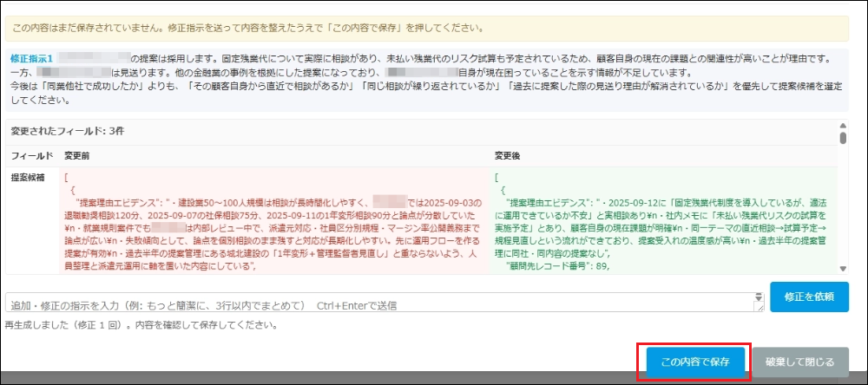Click the diff table scrollbar thumb
This screenshot has width=868, height=385.
(843, 138)
